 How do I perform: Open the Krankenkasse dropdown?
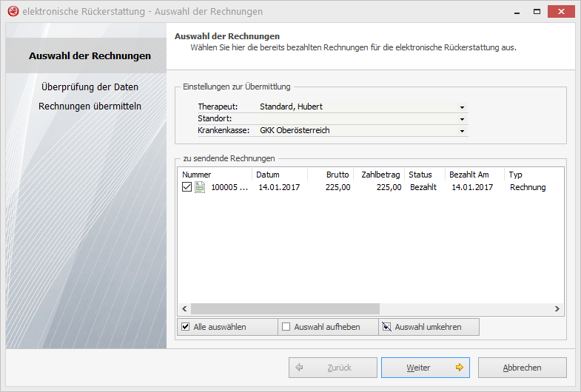coord(462,130)
